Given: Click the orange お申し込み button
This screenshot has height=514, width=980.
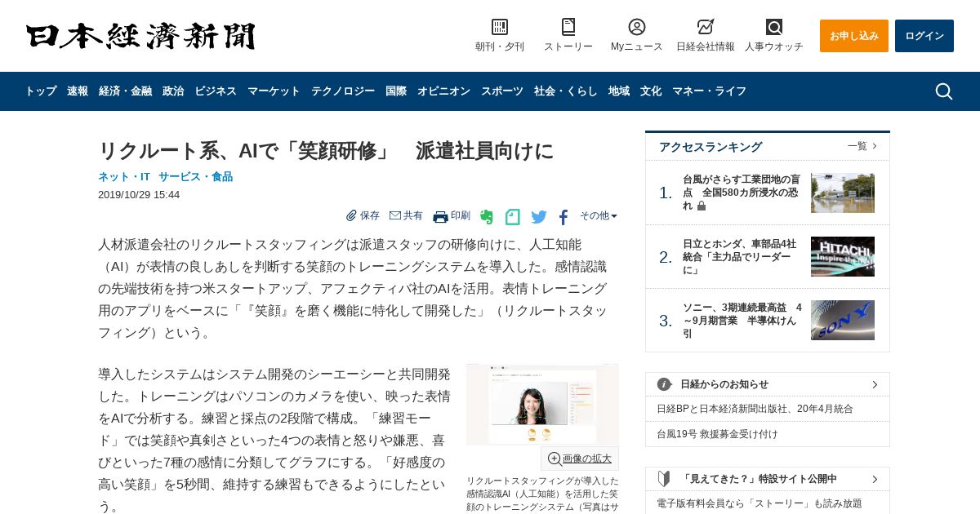Looking at the screenshot, I should pos(854,36).
